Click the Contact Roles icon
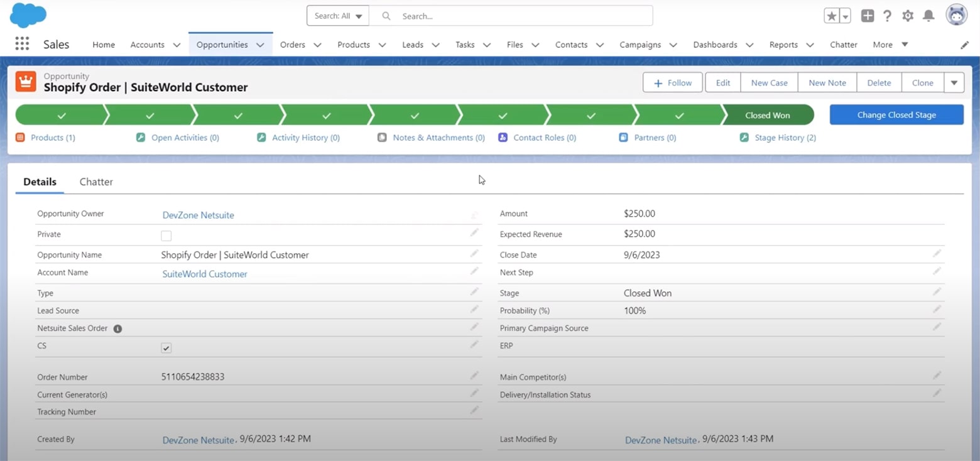 503,137
